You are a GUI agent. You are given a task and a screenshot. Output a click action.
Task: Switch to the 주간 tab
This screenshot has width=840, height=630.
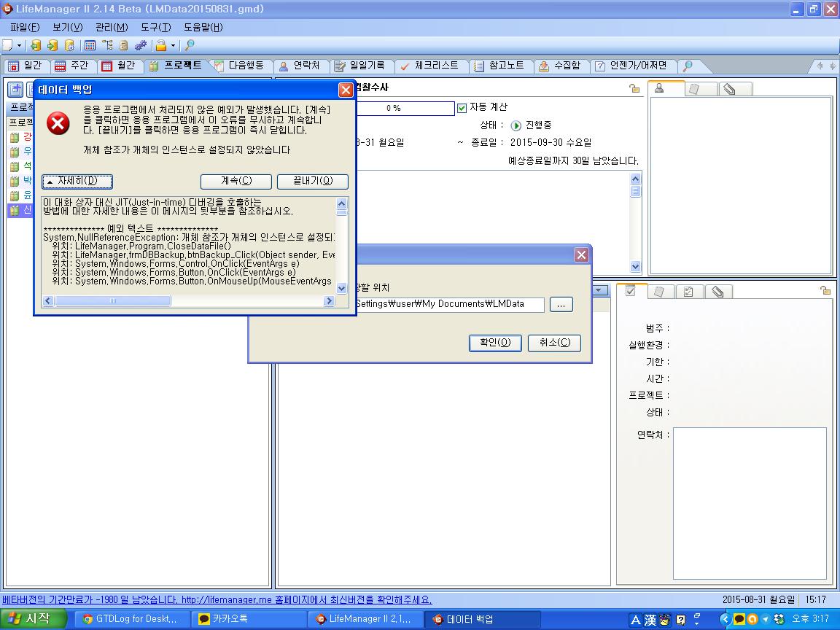pos(71,66)
